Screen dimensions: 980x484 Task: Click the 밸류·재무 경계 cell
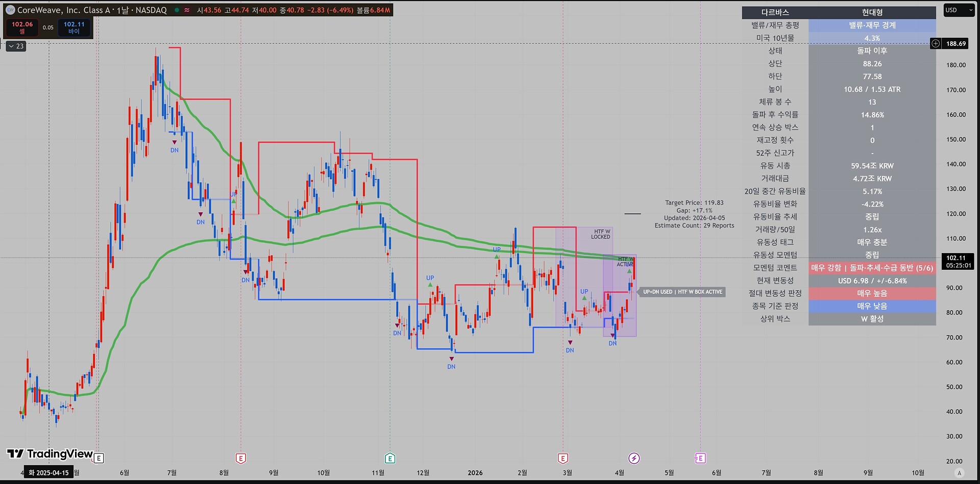tap(872, 25)
